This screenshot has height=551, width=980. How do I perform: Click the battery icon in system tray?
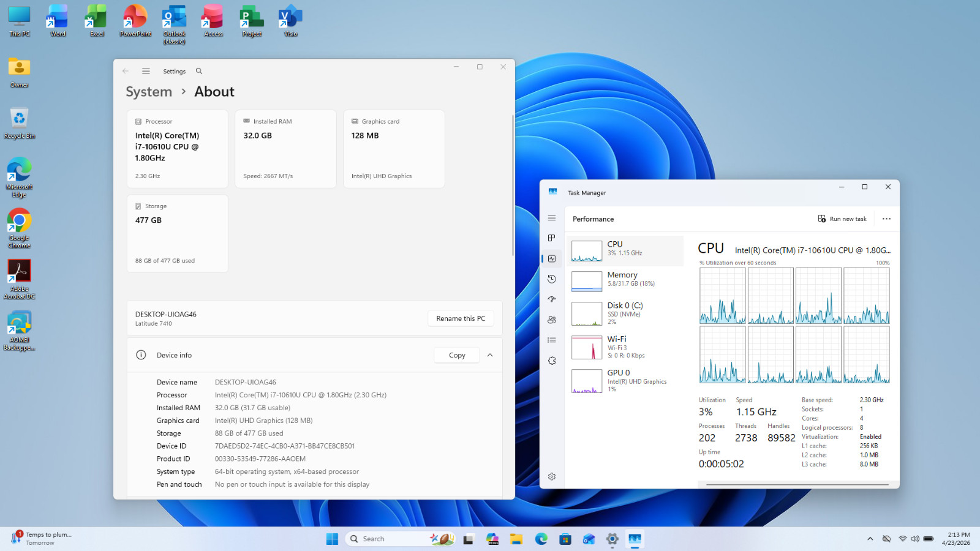(x=929, y=539)
